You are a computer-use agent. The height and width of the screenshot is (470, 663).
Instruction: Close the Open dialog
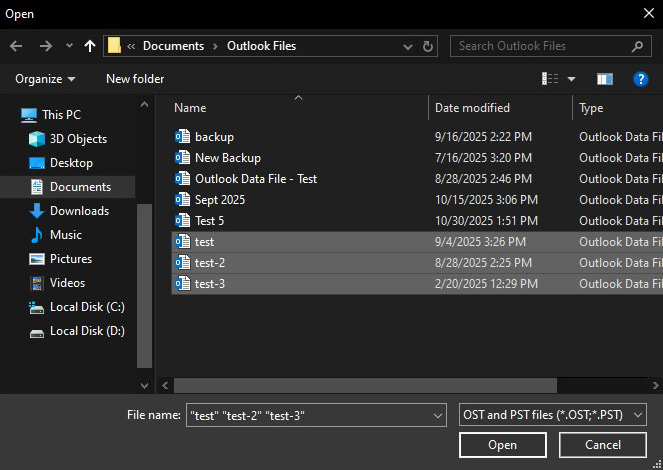coord(649,14)
